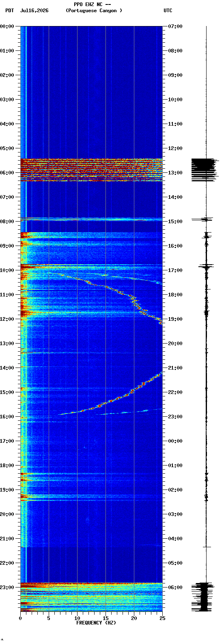Click the 22:00 UTC time label
Viewport: 224px width, 644px height.
click(175, 392)
